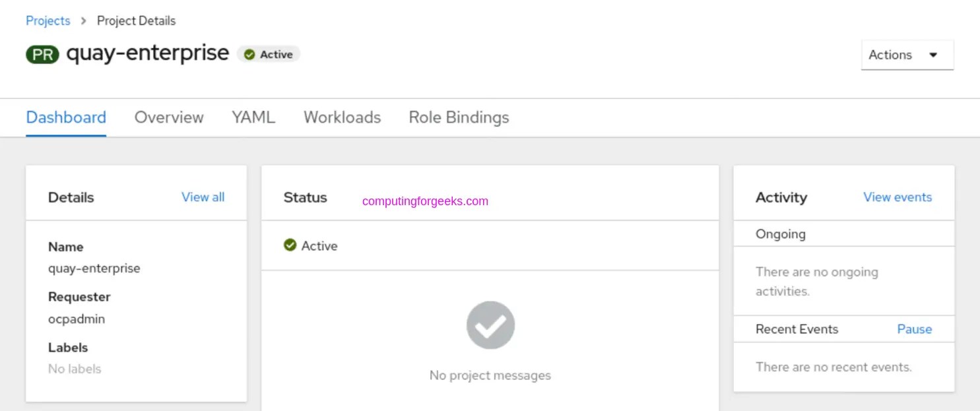The width and height of the screenshot is (980, 411).
Task: Click the Project Details breadcrumb text
Action: point(136,20)
